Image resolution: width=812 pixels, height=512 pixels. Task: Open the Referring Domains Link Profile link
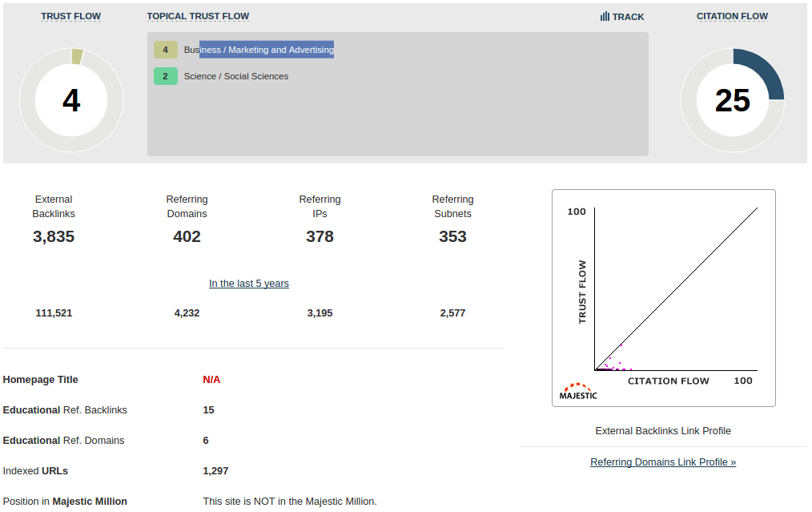point(663,462)
